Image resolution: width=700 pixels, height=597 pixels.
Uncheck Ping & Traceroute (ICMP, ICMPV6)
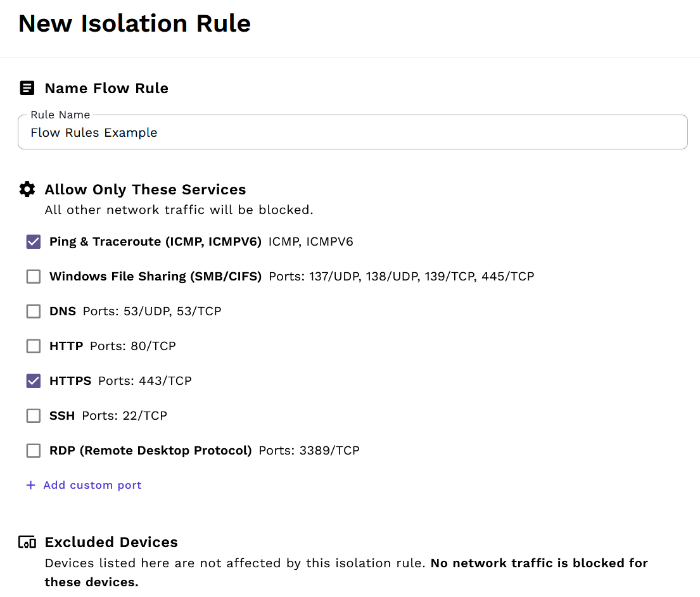click(x=33, y=241)
